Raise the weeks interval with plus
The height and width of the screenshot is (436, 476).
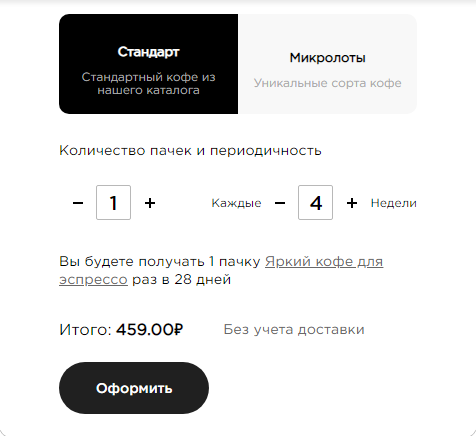pyautogui.click(x=352, y=203)
